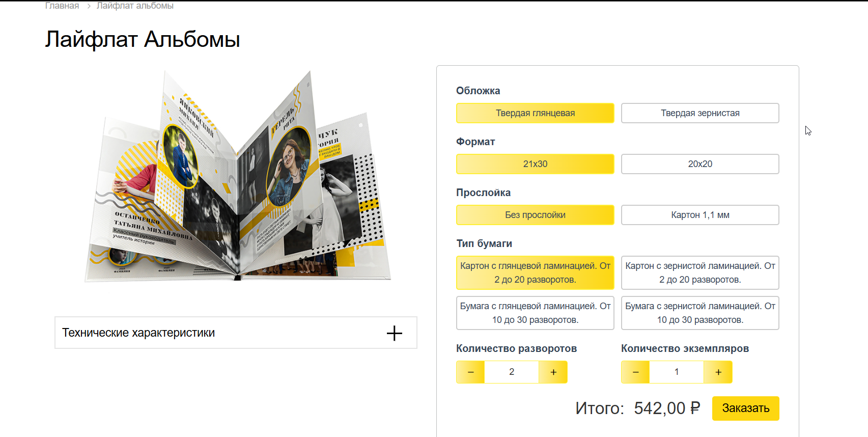Go to Главная breadcrumb link

62,6
